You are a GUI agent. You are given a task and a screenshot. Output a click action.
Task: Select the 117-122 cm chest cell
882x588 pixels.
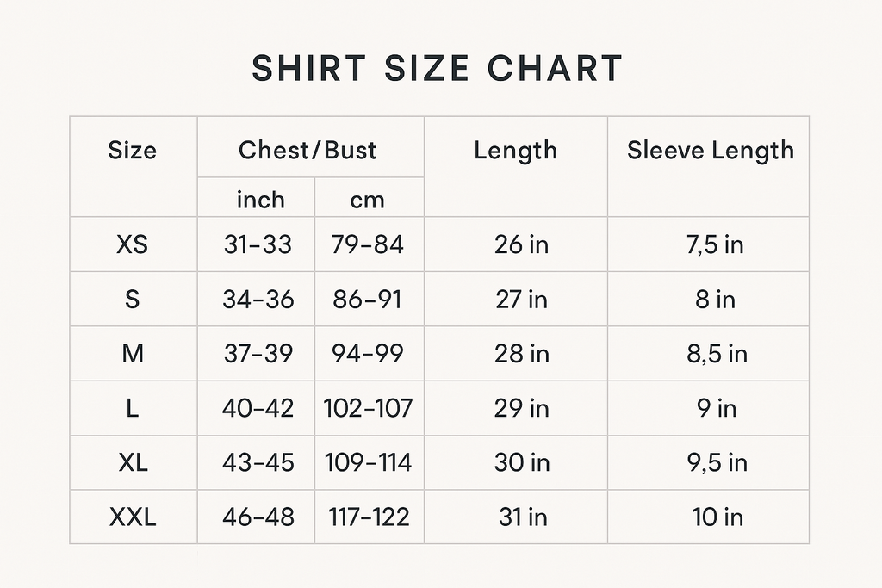pos(368,517)
